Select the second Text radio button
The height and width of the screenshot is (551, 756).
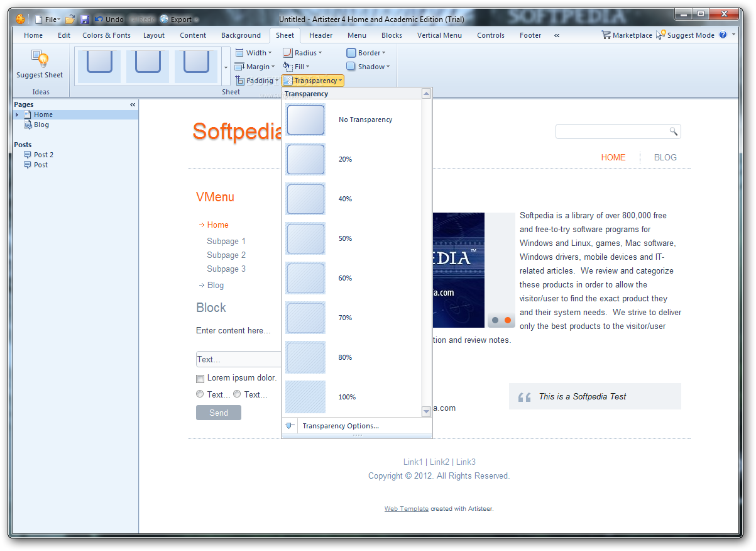(x=237, y=394)
